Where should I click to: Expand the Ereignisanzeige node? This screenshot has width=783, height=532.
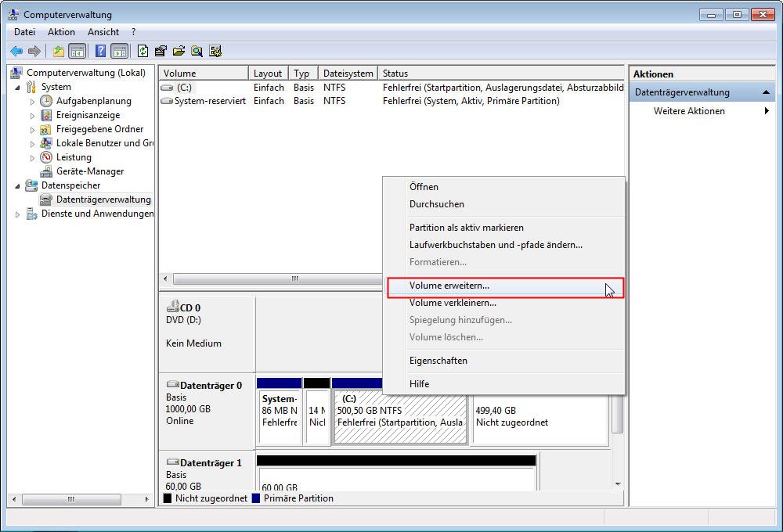(x=32, y=115)
